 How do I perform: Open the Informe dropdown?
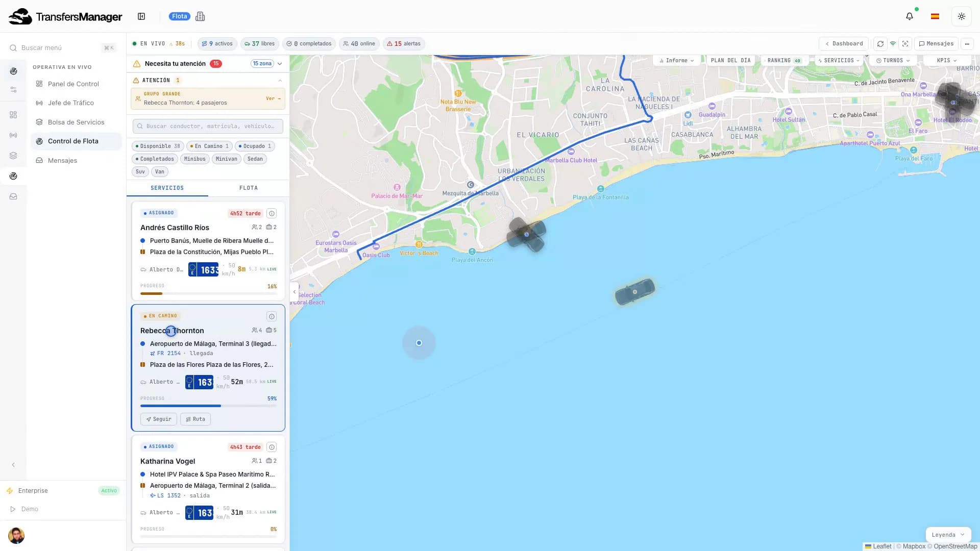676,60
